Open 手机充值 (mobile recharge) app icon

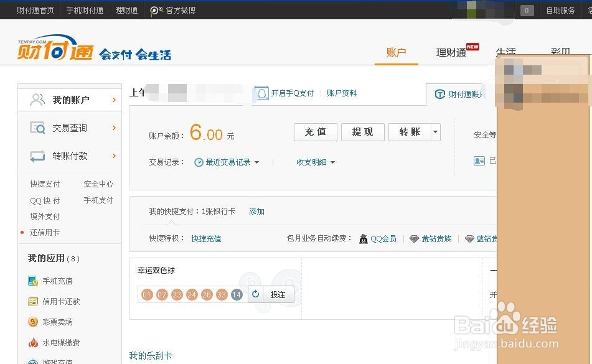[34, 281]
